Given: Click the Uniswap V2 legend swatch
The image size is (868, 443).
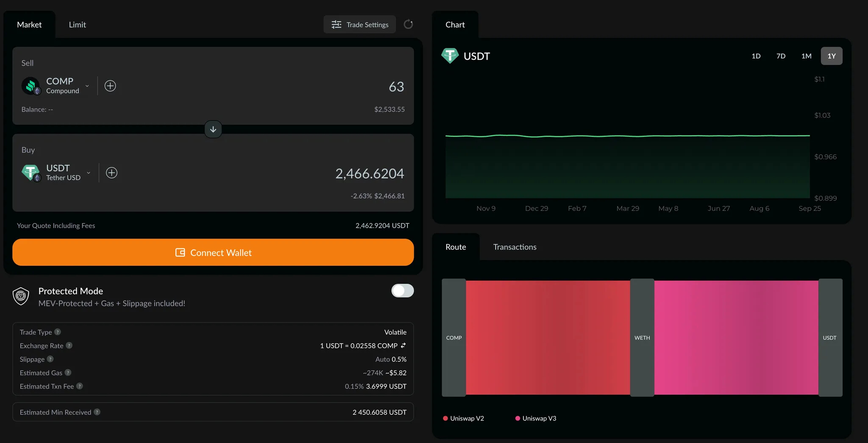Looking at the screenshot, I should [445, 418].
